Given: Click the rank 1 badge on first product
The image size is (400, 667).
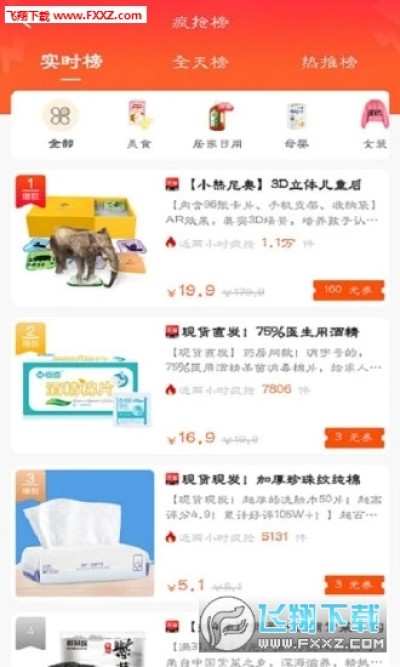Looking at the screenshot, I should coord(30,190).
